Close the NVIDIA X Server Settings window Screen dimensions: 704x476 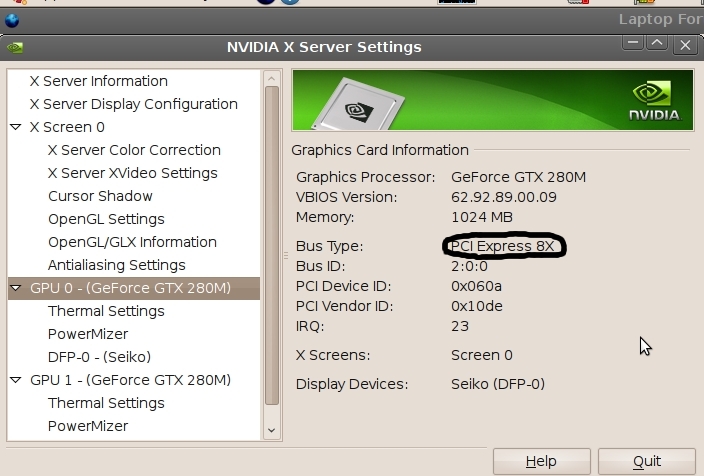[x=685, y=45]
